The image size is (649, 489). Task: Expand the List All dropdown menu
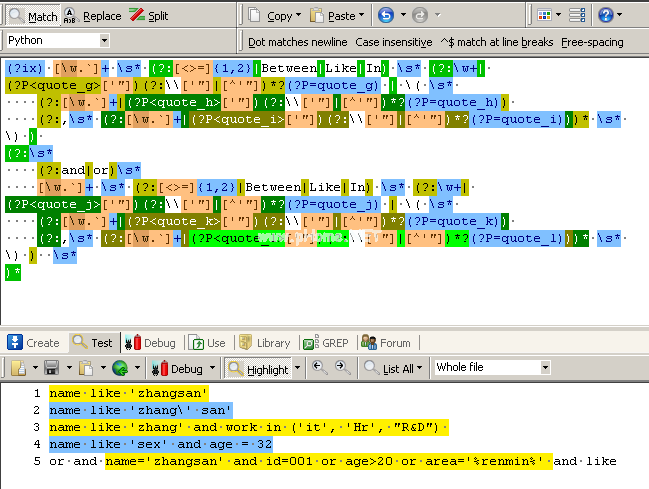click(x=421, y=368)
